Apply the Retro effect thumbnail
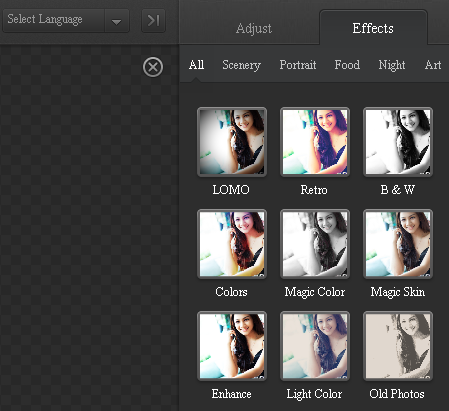The image size is (449, 411). 315,142
